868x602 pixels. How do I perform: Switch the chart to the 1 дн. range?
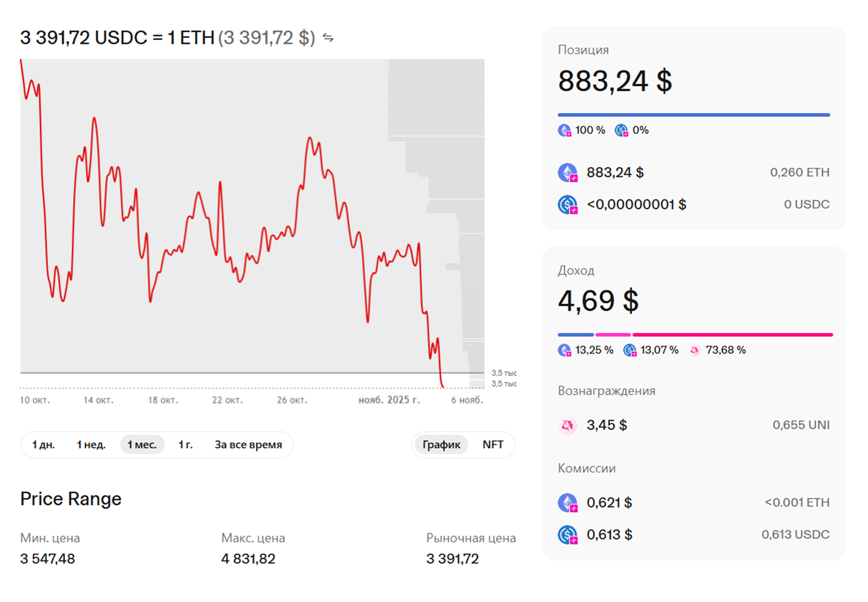tap(43, 444)
